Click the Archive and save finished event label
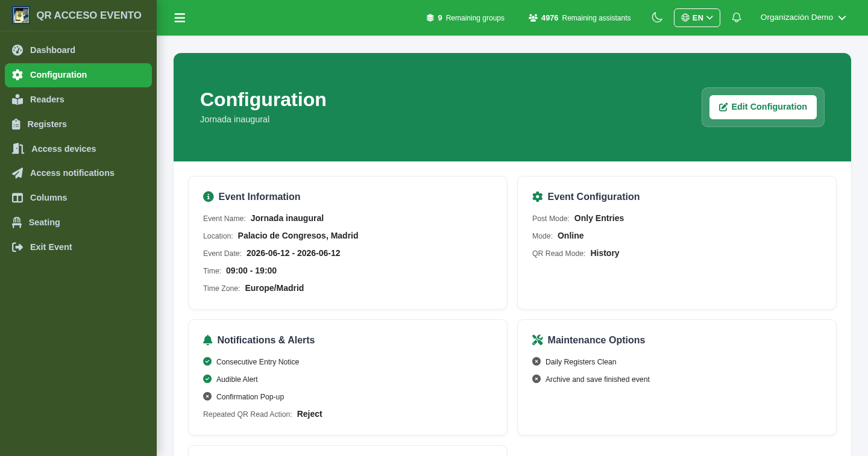The image size is (868, 456). coord(597,379)
